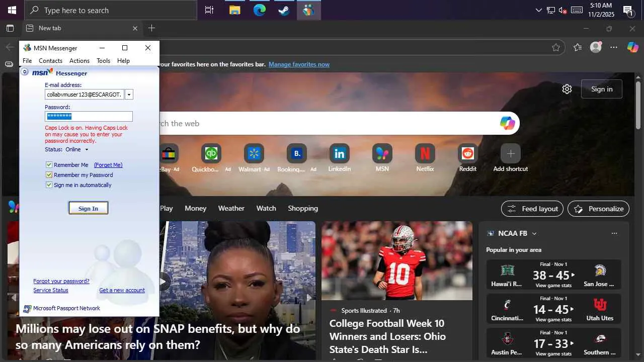This screenshot has height=362, width=644.
Task: Switch to the Shopping feed tab
Action: click(x=303, y=208)
